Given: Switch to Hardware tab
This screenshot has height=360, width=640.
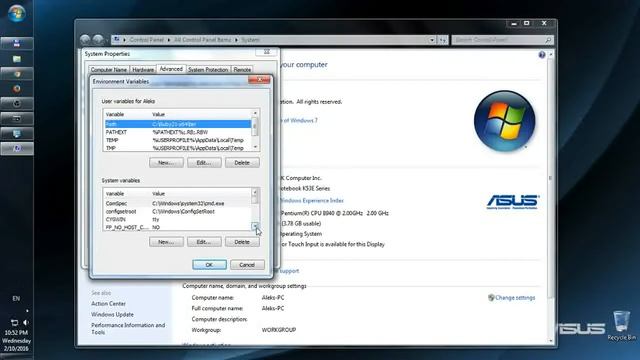Looking at the screenshot, I should pos(143,70).
